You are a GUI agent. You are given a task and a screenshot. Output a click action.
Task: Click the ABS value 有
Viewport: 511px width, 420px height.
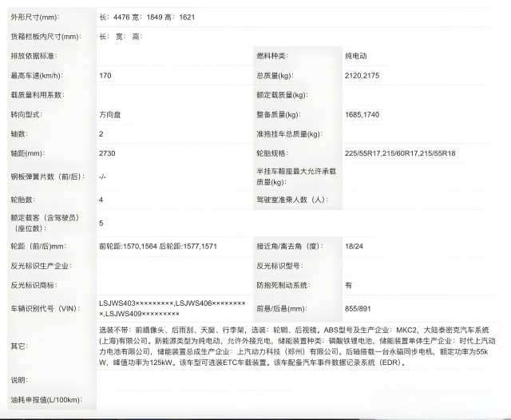point(348,285)
